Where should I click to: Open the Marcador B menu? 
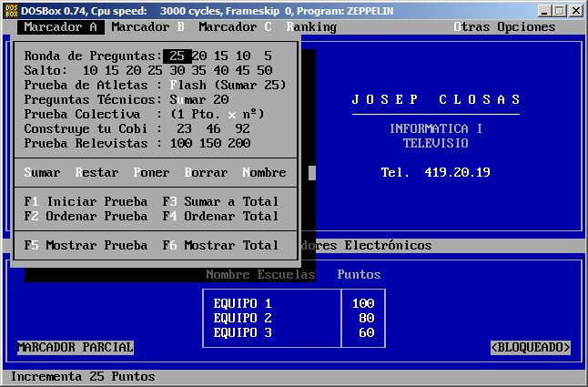[147, 26]
